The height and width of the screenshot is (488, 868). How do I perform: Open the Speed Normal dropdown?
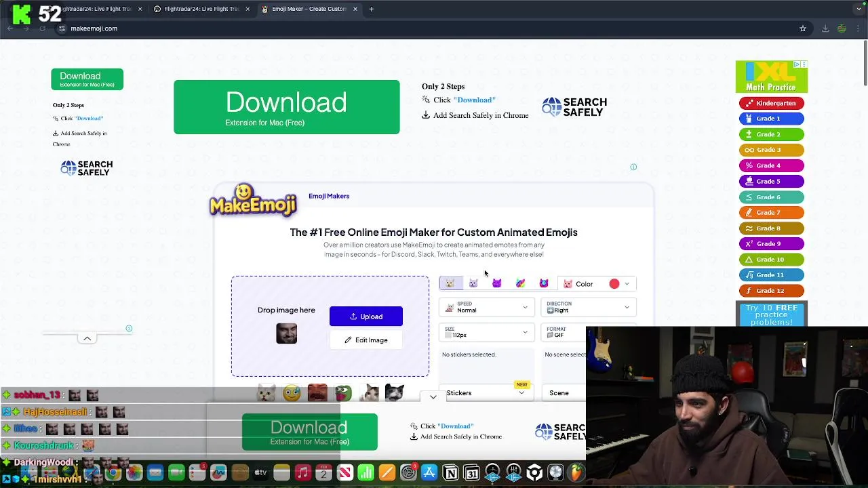click(x=486, y=308)
